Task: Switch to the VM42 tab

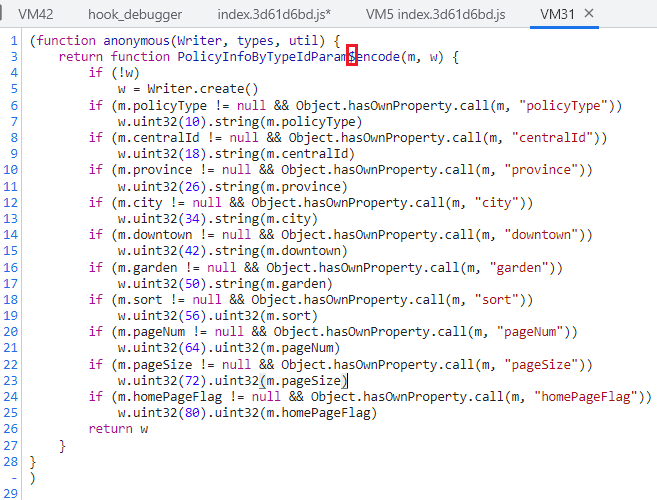Action: pyautogui.click(x=34, y=14)
